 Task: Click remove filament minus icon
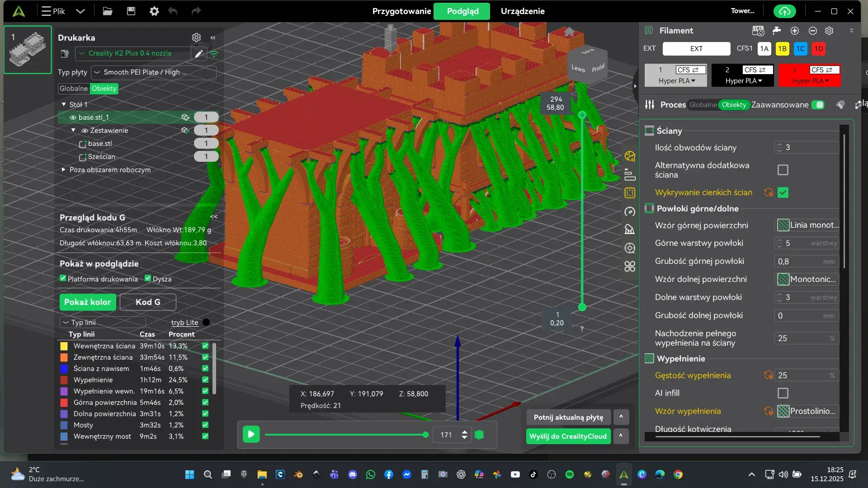[812, 31]
